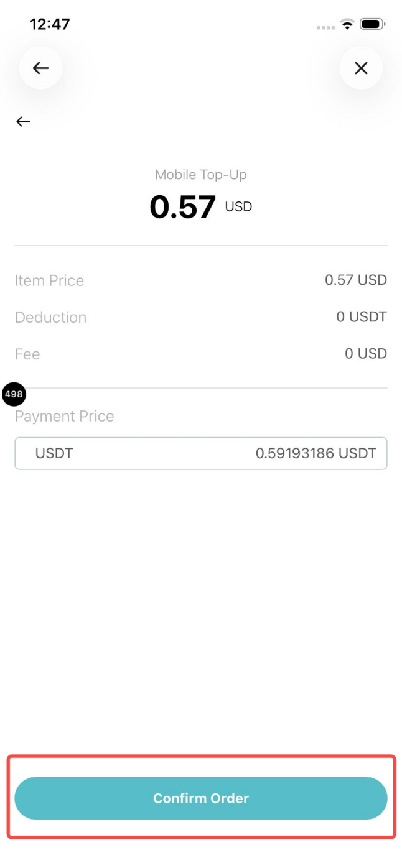Tap the Item Price label
The image size is (402, 868).
click(x=49, y=280)
